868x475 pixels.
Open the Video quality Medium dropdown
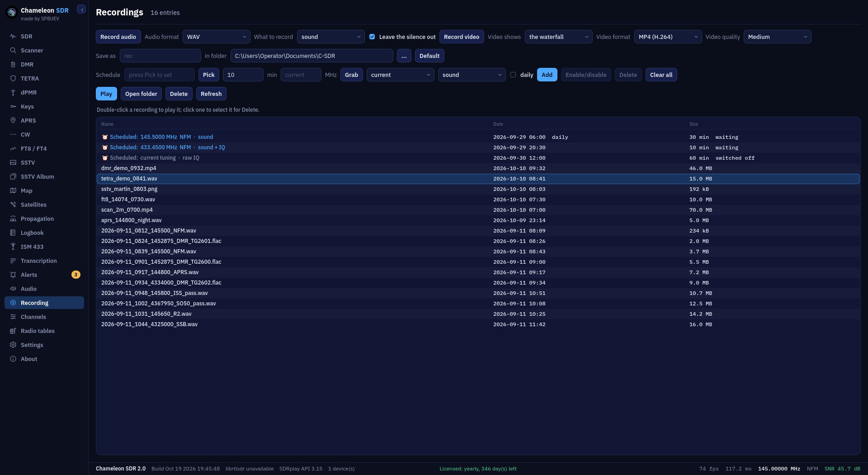click(x=777, y=37)
